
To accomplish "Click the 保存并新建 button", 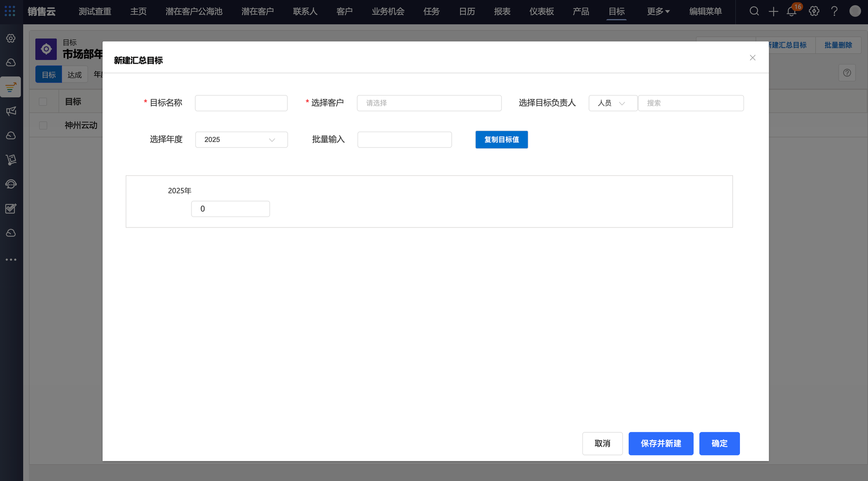I will click(661, 444).
